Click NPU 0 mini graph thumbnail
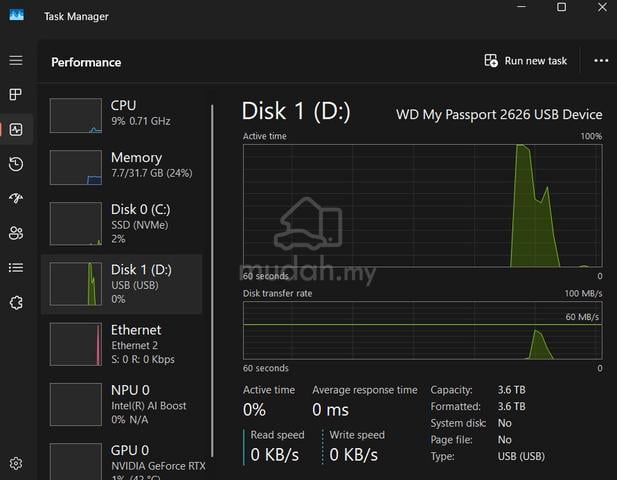Screen dimensions: 617x480 (76, 404)
